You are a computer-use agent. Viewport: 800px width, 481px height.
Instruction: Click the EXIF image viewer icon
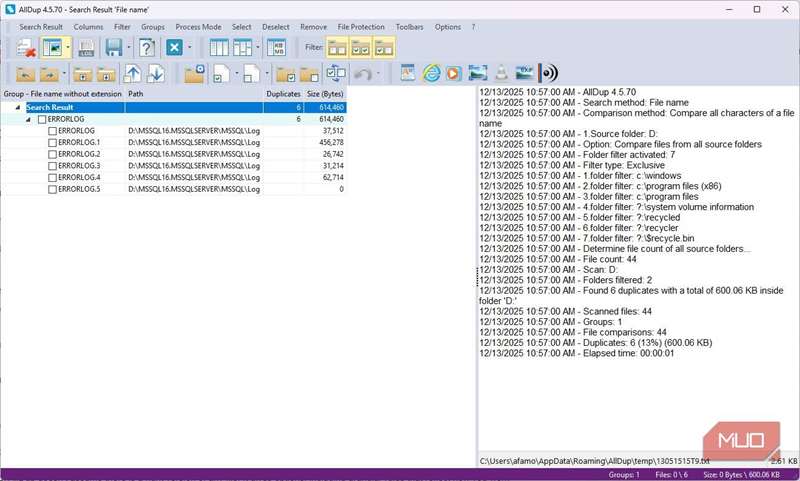[524, 73]
